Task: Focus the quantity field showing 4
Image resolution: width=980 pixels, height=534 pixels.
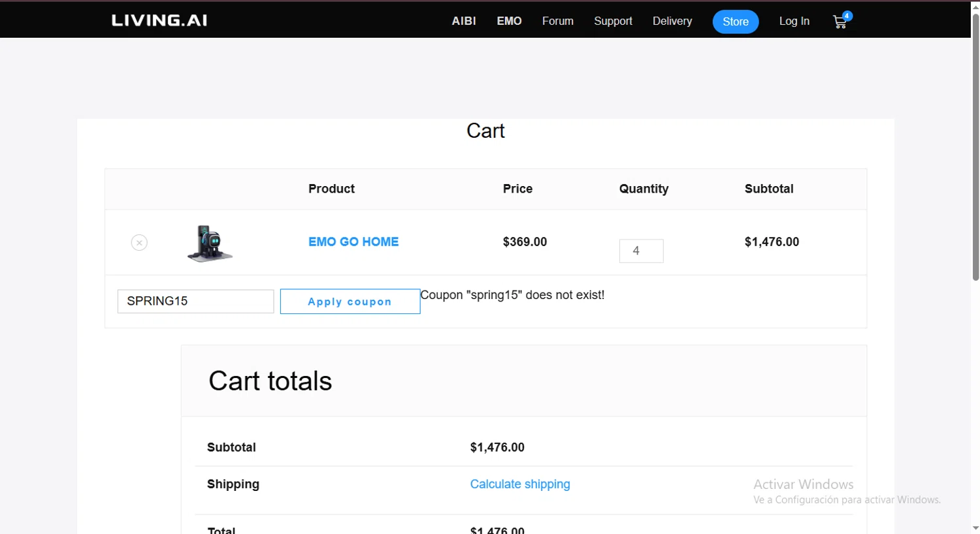Action: pos(642,251)
